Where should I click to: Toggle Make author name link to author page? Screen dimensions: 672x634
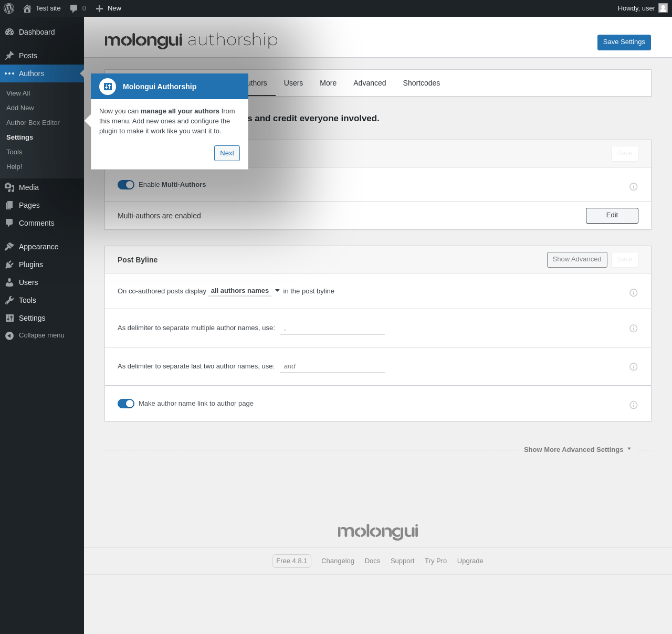tap(126, 404)
